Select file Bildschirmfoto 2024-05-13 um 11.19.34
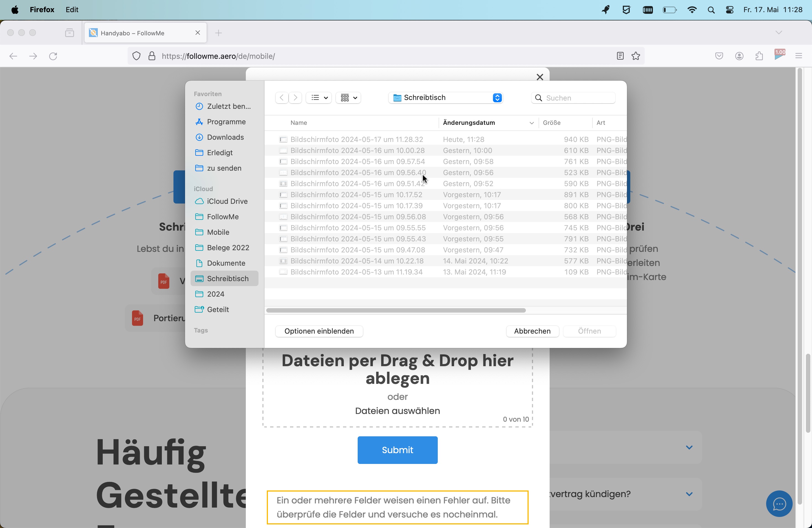The height and width of the screenshot is (528, 812). 445,272
